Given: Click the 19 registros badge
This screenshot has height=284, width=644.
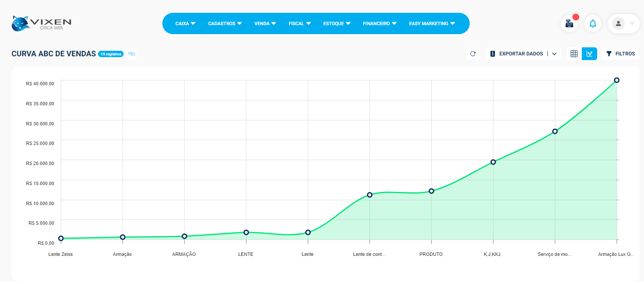Looking at the screenshot, I should (111, 54).
